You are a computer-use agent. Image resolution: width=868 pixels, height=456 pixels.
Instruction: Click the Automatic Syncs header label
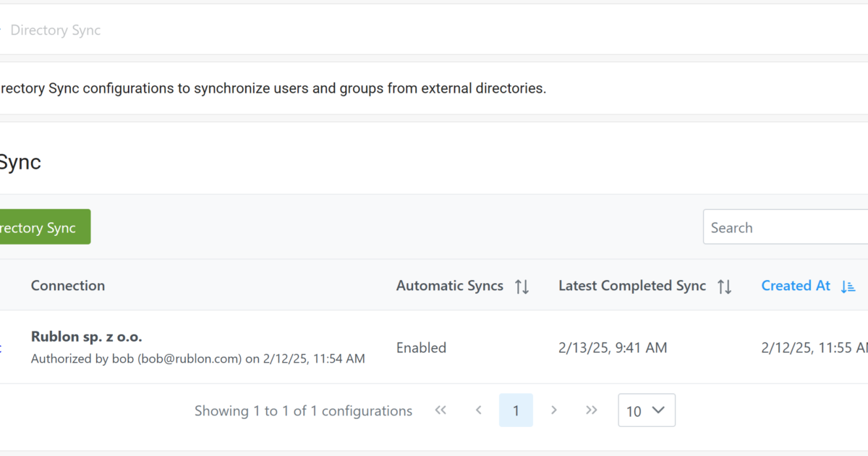click(449, 286)
